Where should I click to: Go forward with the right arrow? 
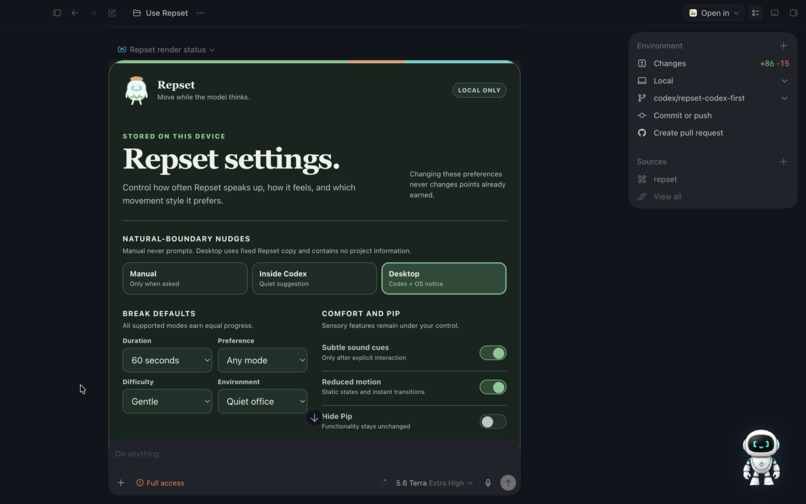(93, 13)
